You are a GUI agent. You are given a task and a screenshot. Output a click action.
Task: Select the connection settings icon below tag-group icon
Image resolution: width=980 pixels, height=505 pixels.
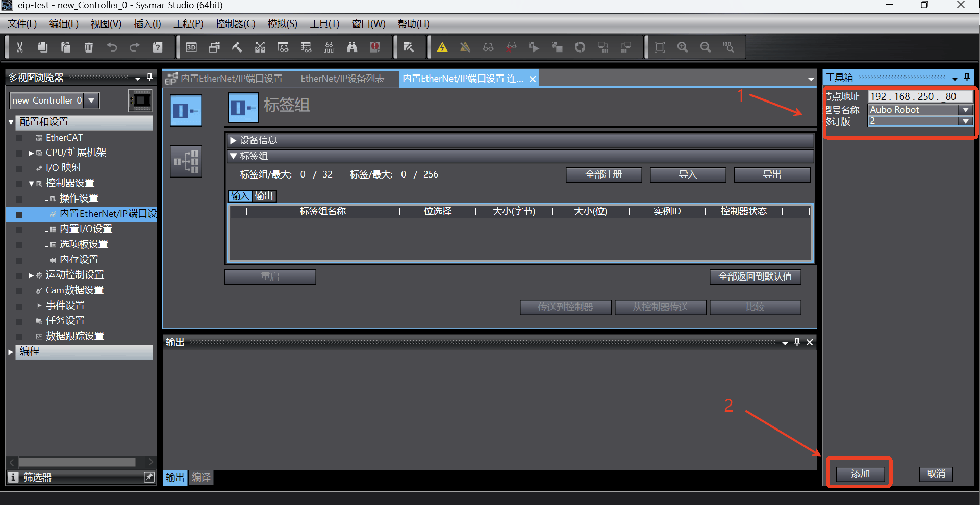coord(186,162)
